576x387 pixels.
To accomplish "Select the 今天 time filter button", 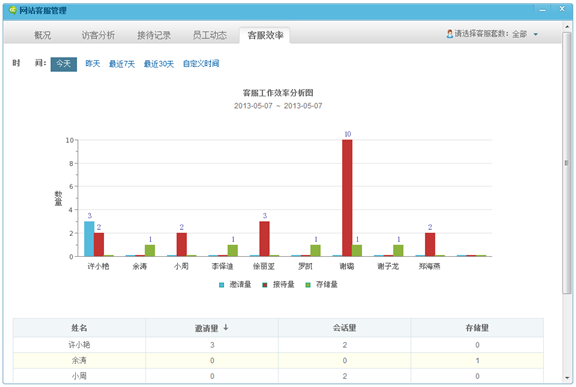I will (x=64, y=64).
